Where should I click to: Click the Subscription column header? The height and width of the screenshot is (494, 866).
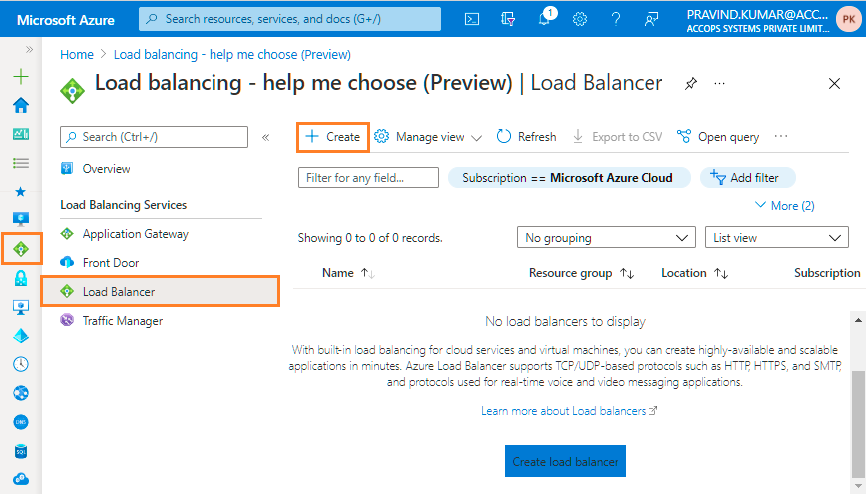click(827, 273)
